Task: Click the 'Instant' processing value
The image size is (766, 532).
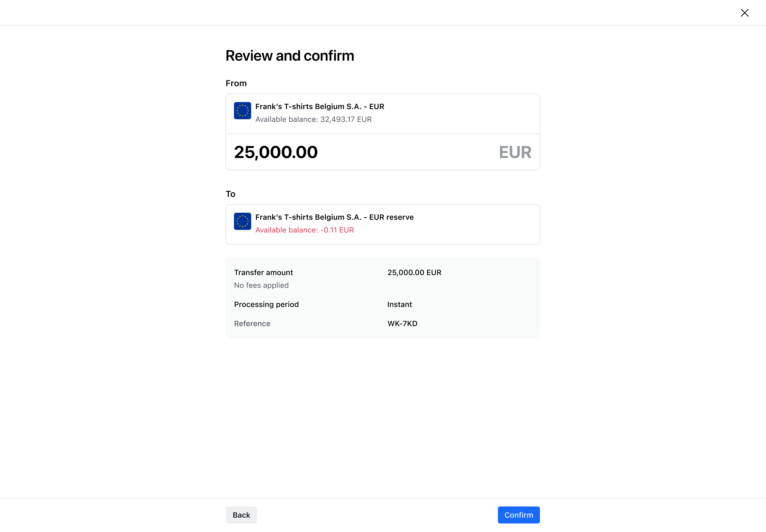Action: coord(400,304)
